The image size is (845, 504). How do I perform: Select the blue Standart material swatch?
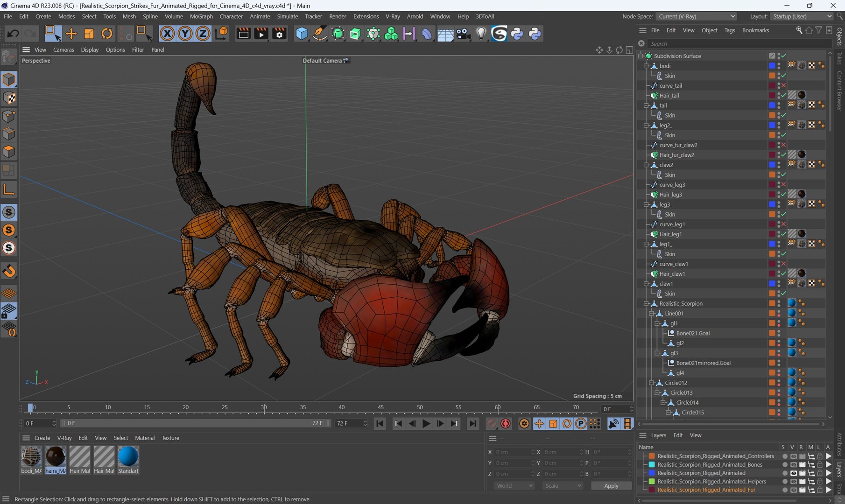pyautogui.click(x=128, y=457)
